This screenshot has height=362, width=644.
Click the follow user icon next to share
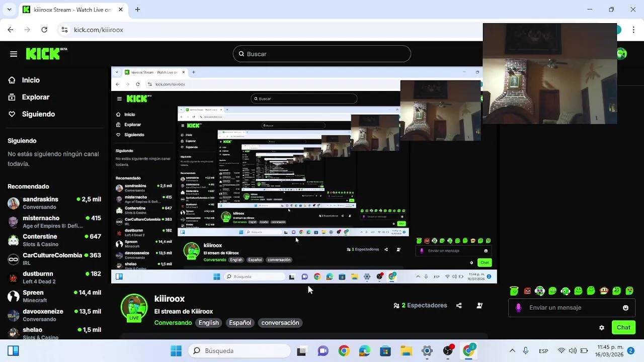pos(479,305)
